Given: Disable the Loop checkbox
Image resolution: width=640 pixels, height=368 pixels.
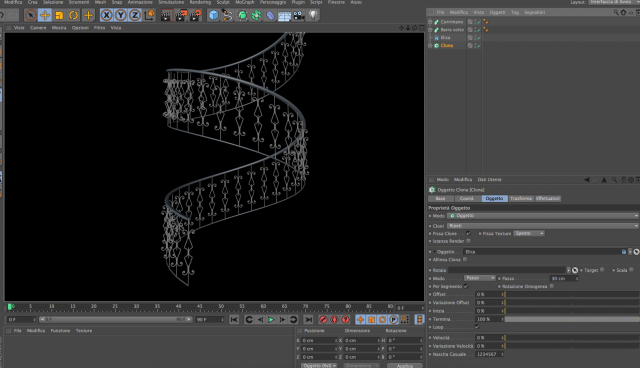Looking at the screenshot, I should (x=477, y=327).
